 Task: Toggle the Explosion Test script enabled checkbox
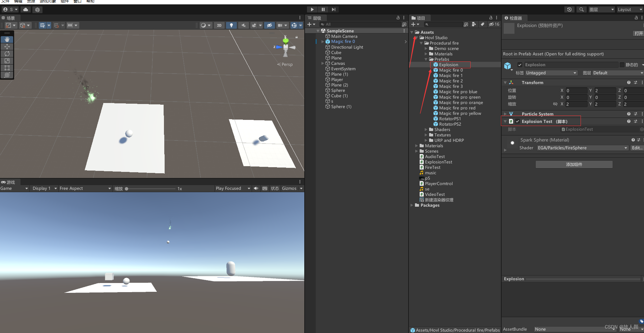[517, 122]
